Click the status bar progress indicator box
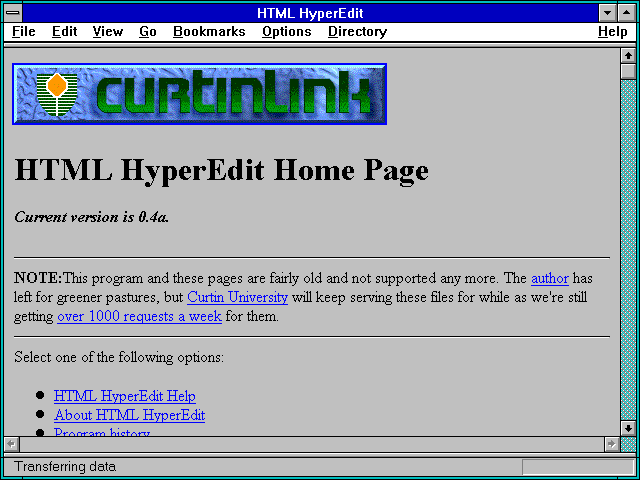Screen dimensions: 640x480 click(578, 467)
